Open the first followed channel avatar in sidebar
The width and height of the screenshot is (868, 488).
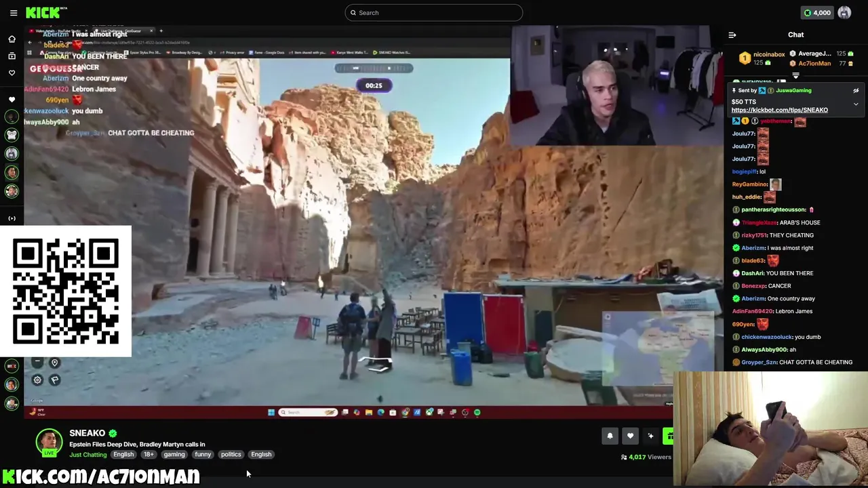tap(12, 117)
